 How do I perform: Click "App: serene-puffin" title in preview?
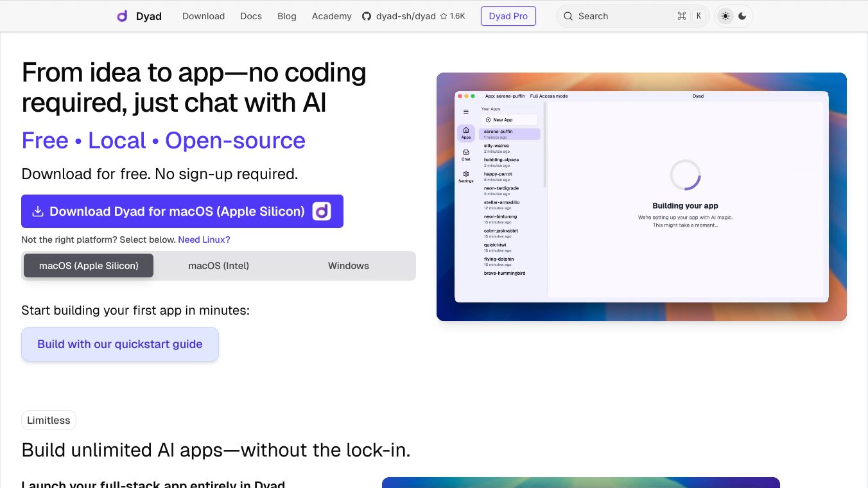tap(505, 96)
